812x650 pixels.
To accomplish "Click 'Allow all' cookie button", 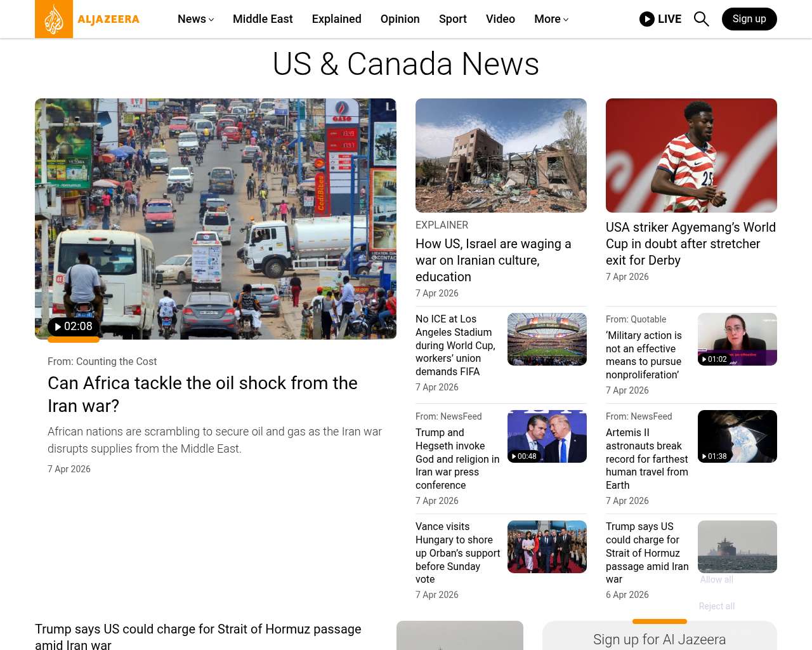I will 717,580.
